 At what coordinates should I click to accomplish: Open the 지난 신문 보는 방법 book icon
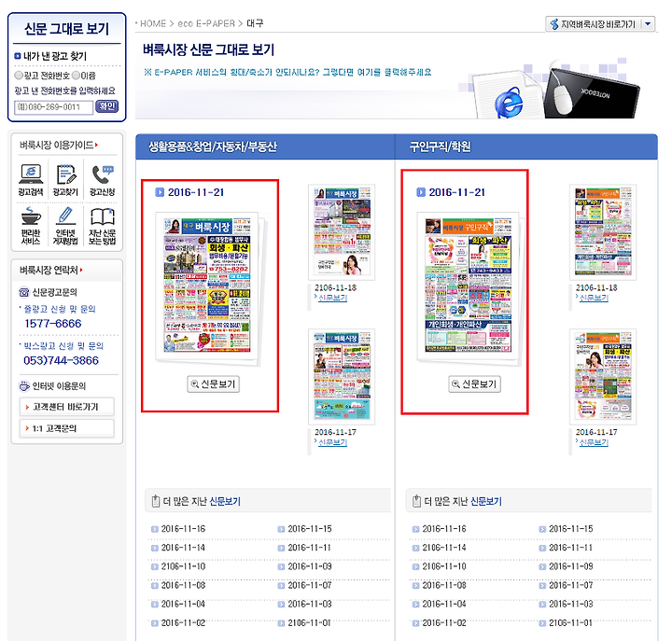click(x=102, y=226)
